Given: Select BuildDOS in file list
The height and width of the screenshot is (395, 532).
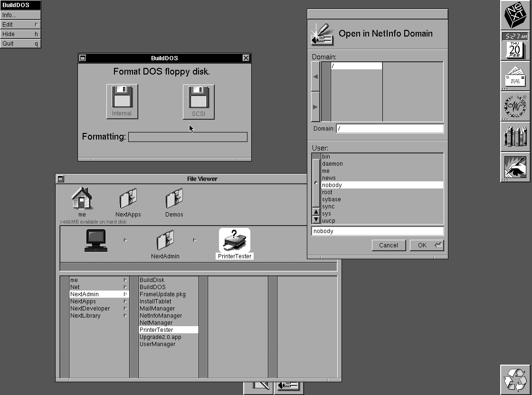Looking at the screenshot, I should (168, 287).
